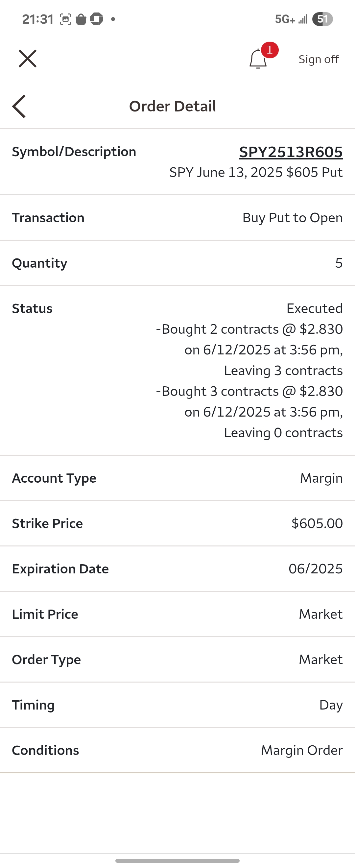Select the Transaction row
355x868 pixels.
pos(177,218)
